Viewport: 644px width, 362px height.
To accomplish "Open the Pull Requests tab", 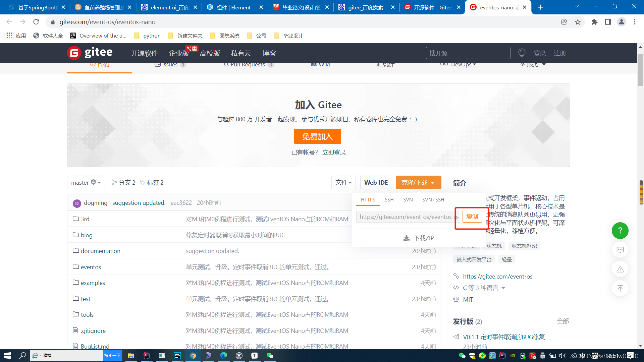I will 249,64.
